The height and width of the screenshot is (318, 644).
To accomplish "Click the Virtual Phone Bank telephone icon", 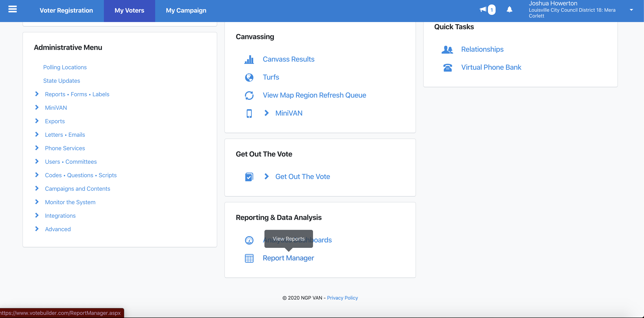I will tap(447, 67).
